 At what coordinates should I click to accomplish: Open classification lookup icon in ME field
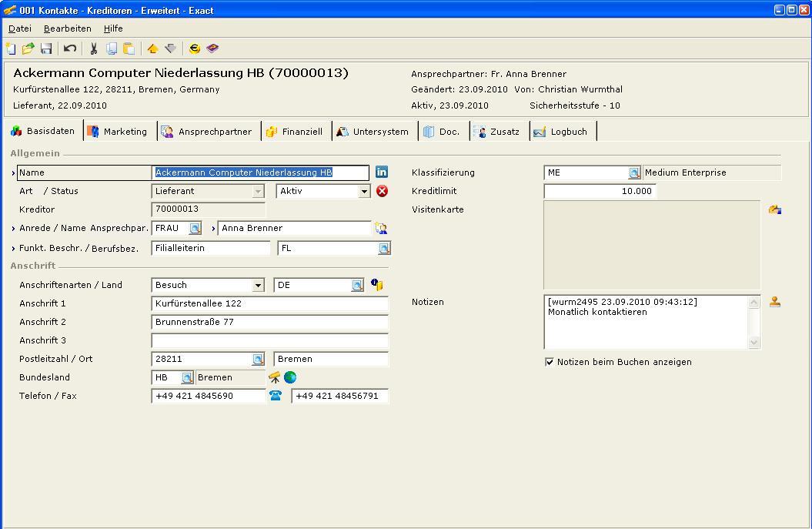pyautogui.click(x=634, y=173)
